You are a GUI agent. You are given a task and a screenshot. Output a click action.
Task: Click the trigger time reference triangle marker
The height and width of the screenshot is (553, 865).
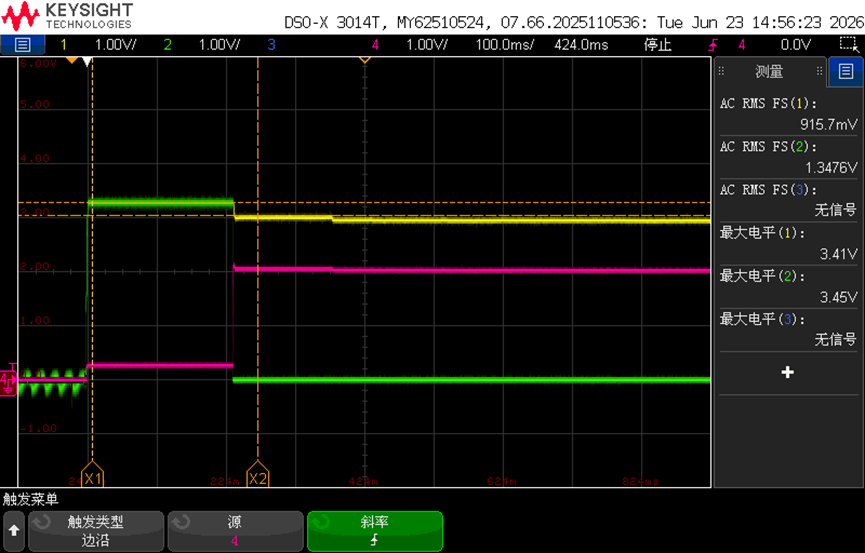point(365,60)
